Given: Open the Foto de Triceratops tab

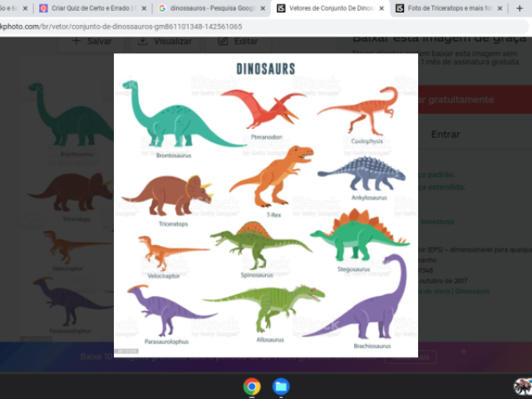Looking at the screenshot, I should [x=450, y=8].
